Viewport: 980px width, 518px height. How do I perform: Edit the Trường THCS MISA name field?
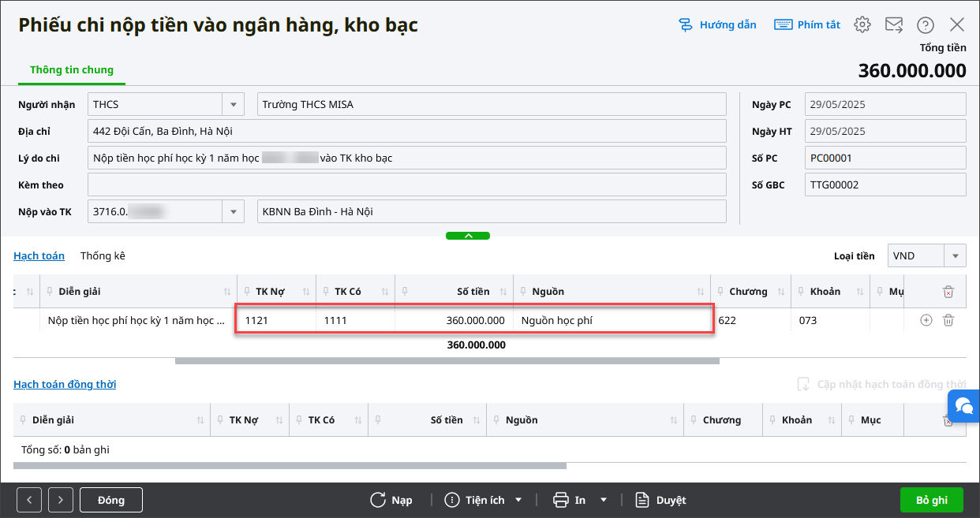tap(492, 105)
